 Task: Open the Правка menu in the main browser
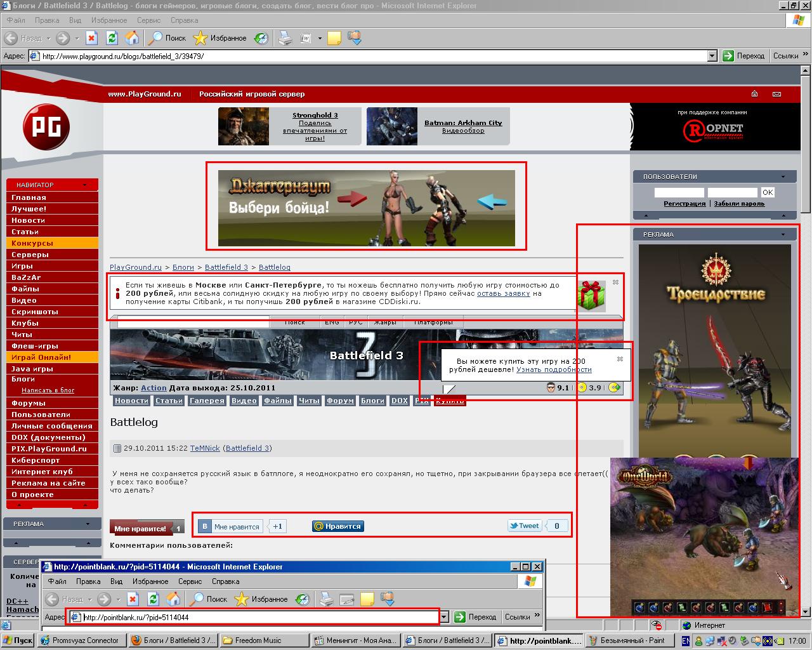pos(48,20)
